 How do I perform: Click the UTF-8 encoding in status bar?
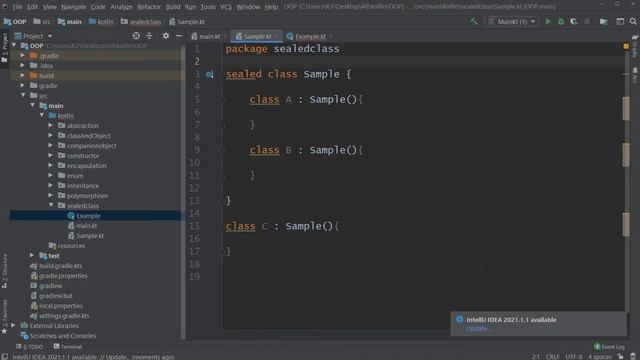click(573, 357)
